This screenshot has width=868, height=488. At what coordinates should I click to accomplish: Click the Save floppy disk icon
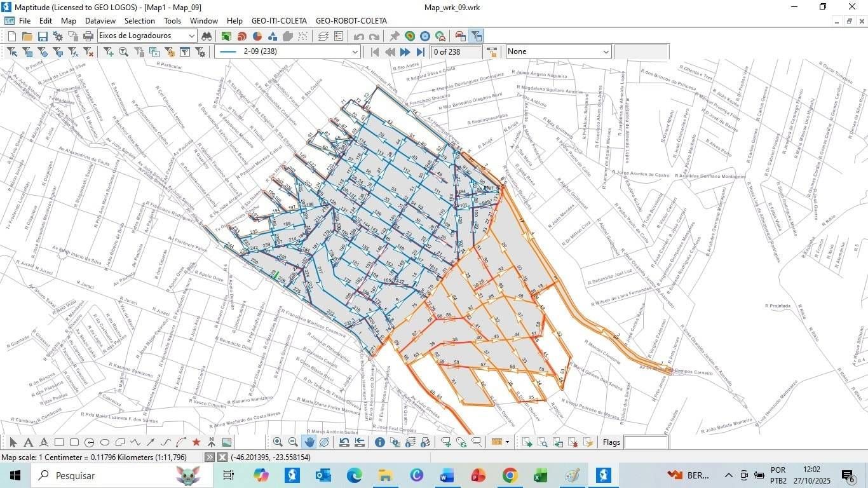pos(43,36)
